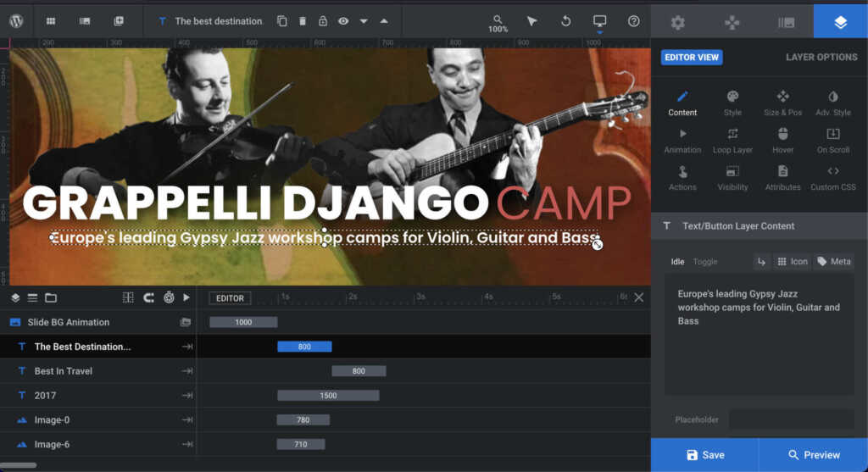Open the layer options stack tab

pos(840,22)
